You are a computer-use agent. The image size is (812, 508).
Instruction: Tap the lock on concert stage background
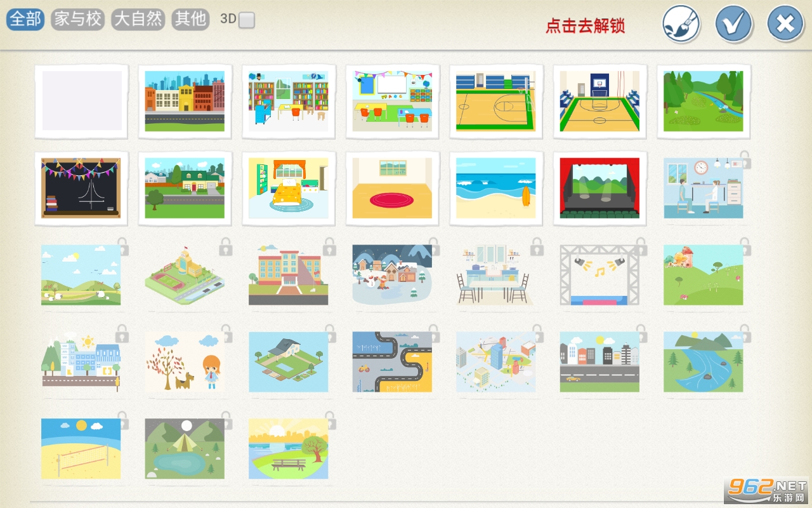point(641,246)
